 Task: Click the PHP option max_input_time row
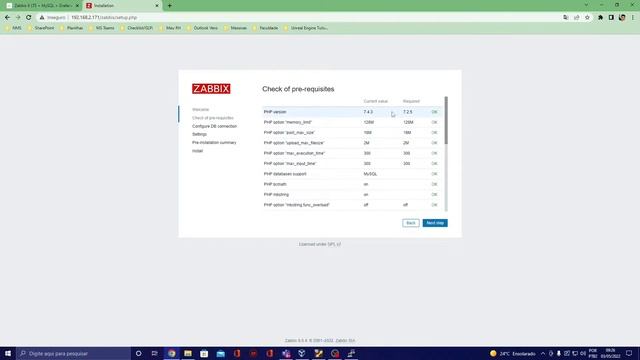[x=352, y=164]
